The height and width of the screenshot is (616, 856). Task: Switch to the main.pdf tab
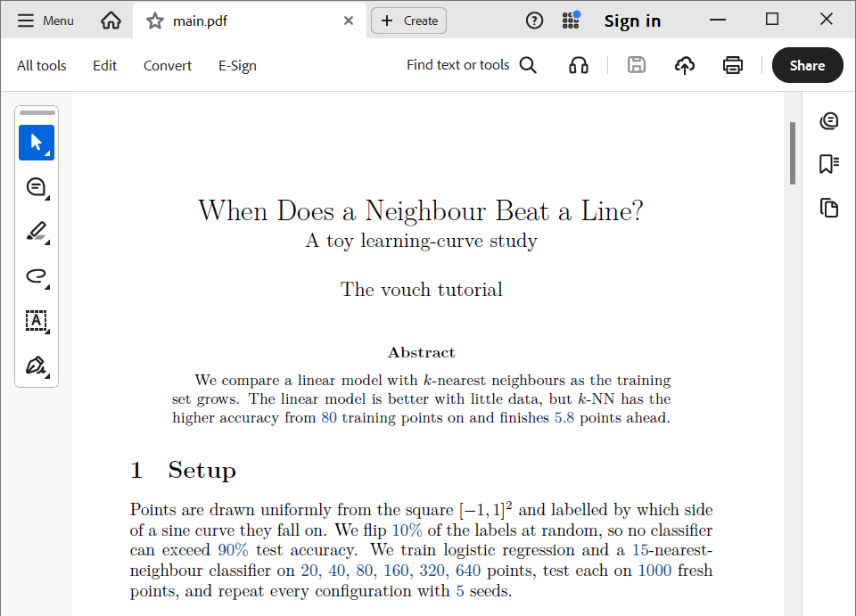click(250, 21)
